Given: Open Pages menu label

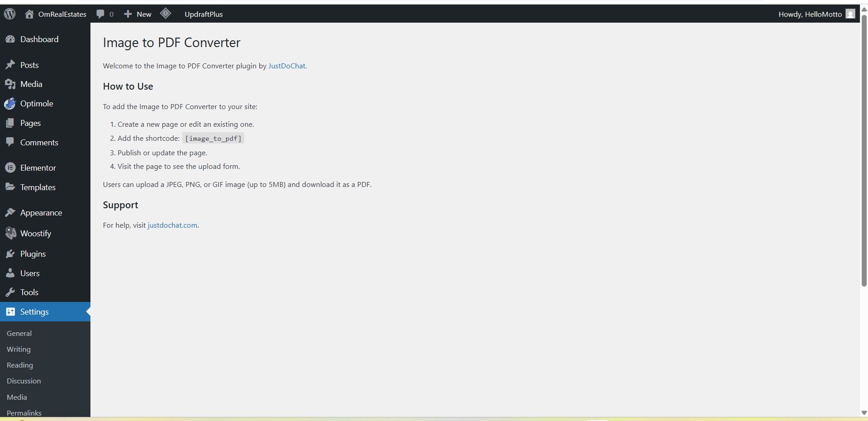Looking at the screenshot, I should click(x=30, y=123).
